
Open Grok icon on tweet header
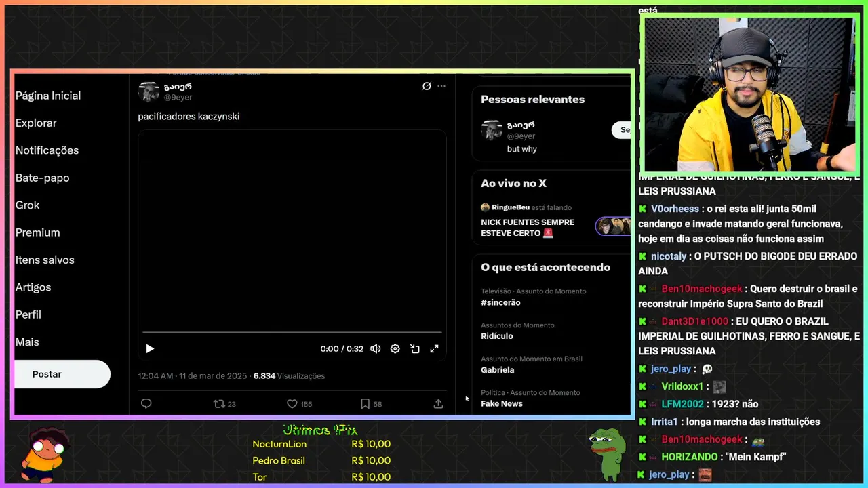point(427,86)
